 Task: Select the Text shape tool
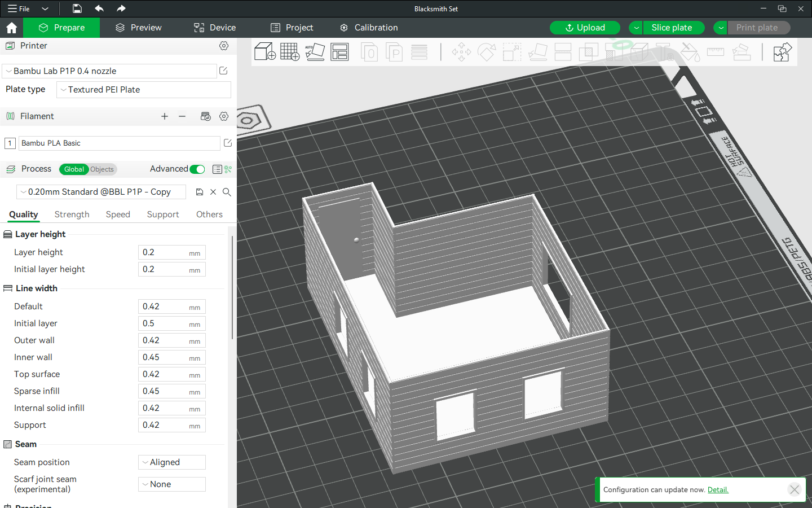pos(665,52)
